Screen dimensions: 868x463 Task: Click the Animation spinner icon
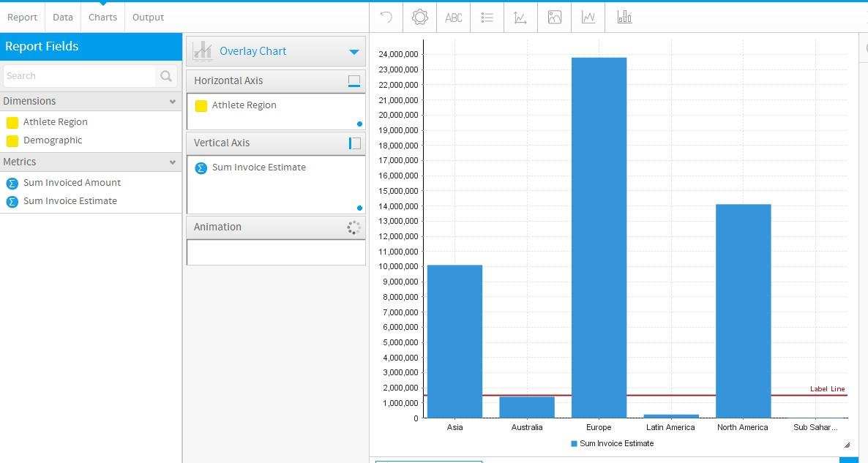click(x=353, y=227)
